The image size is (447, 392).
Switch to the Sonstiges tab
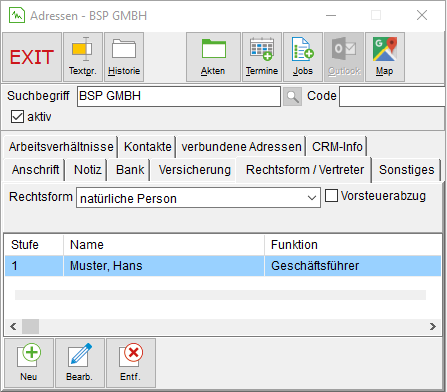point(407,170)
